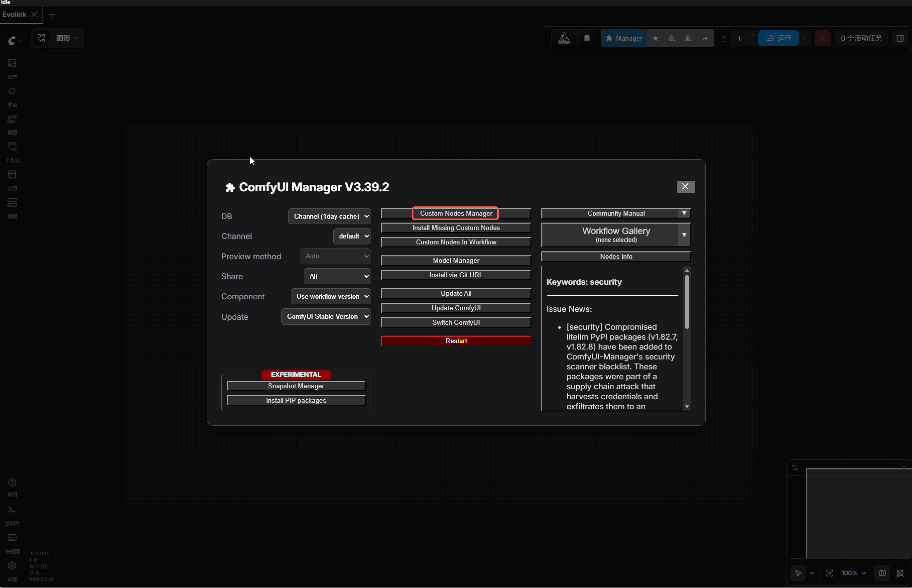Click the star icon next to Manager

click(655, 38)
